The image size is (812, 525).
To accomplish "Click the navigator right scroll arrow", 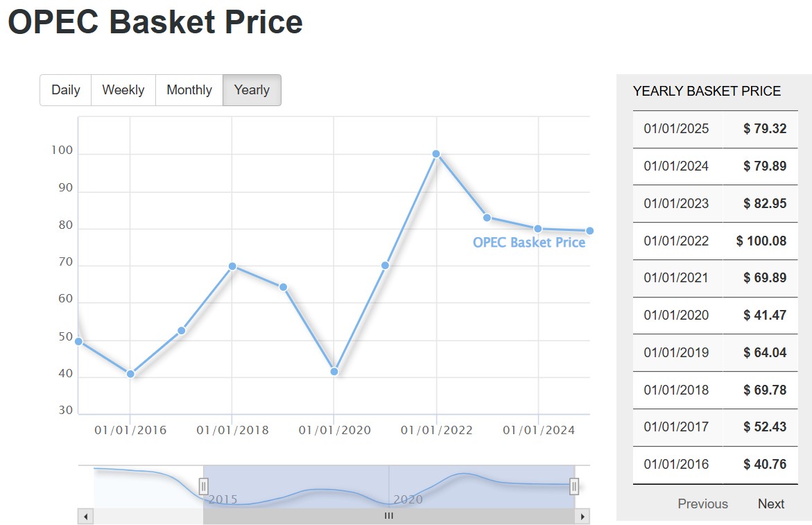I will click(582, 516).
